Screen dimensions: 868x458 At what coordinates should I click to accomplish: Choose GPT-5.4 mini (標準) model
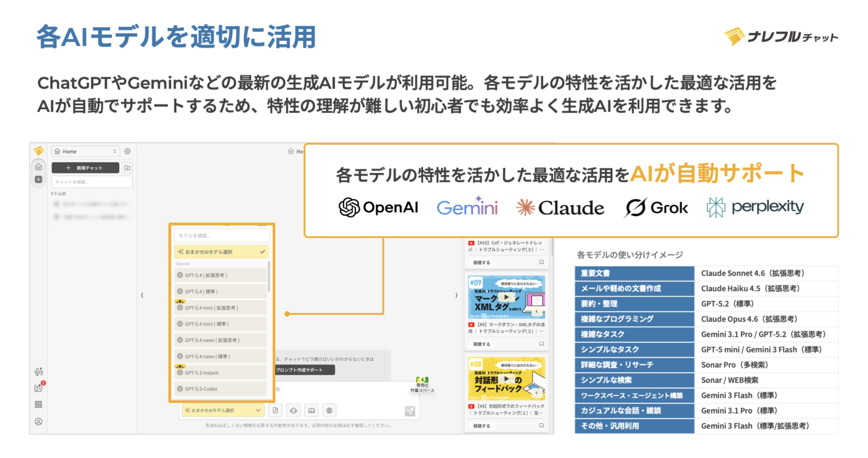(x=221, y=324)
